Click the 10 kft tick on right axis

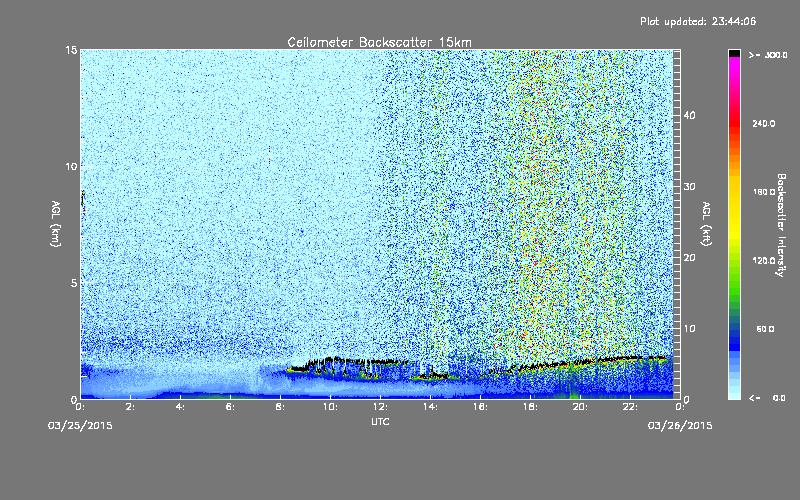689,328
